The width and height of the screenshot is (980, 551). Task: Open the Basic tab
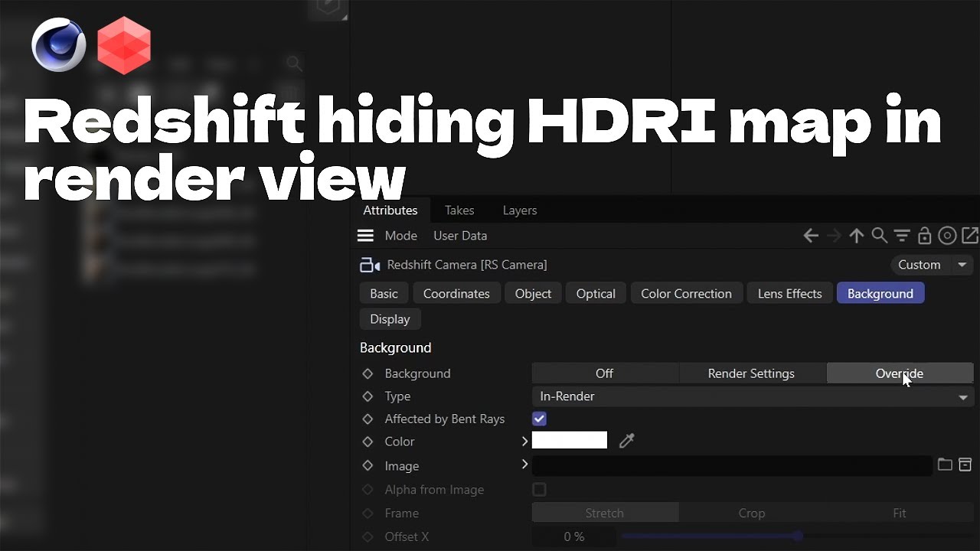pos(384,294)
